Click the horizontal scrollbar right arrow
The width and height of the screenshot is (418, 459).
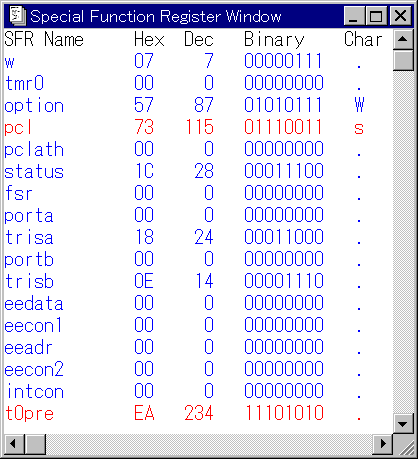tap(383, 444)
